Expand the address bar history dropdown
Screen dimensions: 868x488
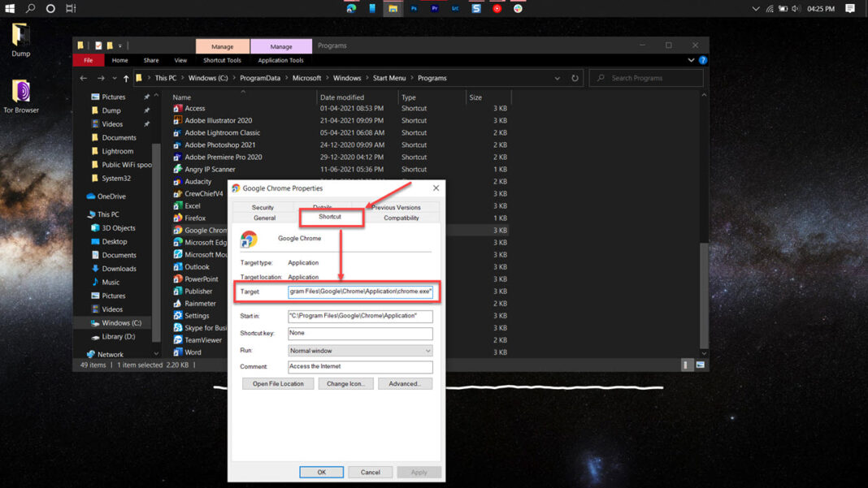pos(557,77)
